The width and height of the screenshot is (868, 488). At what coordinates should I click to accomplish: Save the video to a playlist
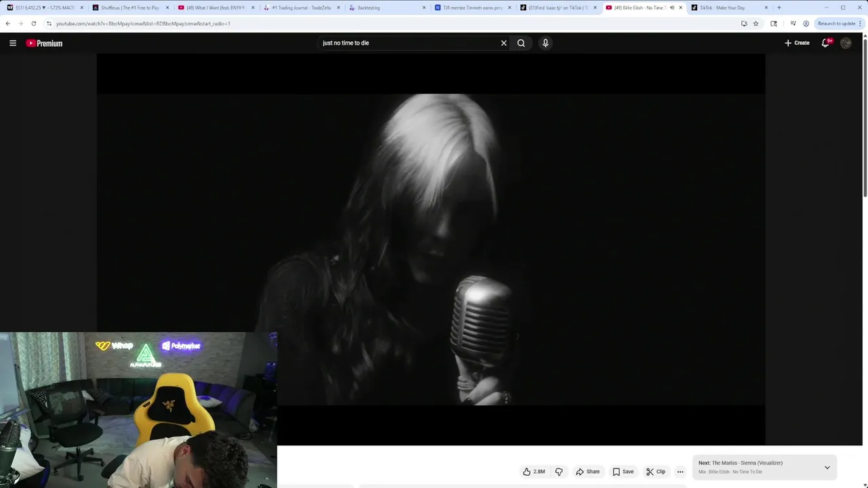[x=623, y=472]
